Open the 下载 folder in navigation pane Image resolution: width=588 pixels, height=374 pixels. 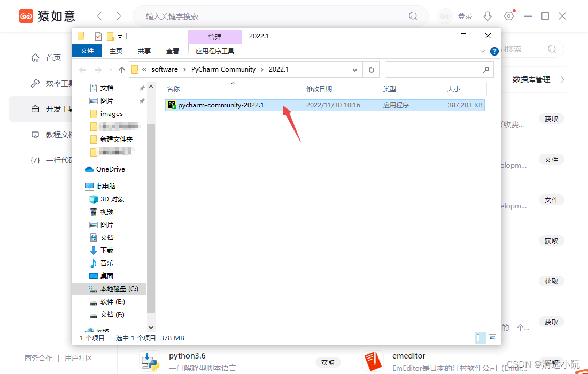tap(107, 251)
